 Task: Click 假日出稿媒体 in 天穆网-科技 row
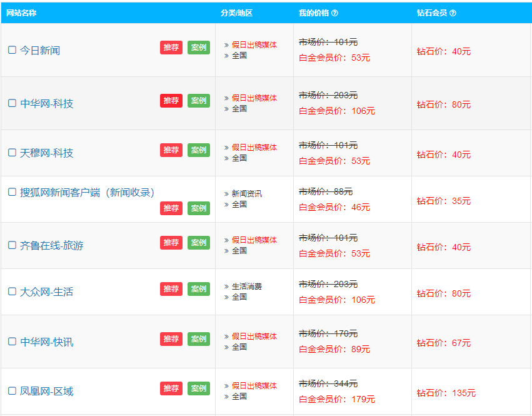coord(254,148)
